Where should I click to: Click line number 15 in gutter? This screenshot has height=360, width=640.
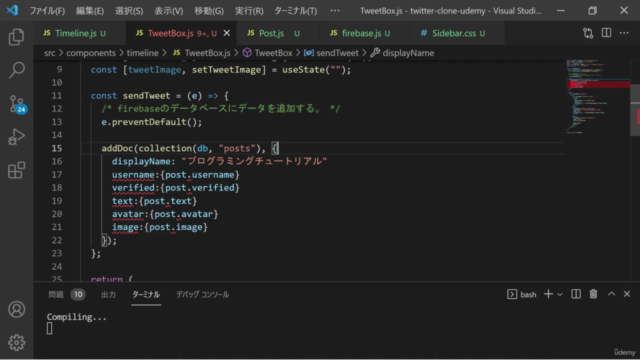57,148
